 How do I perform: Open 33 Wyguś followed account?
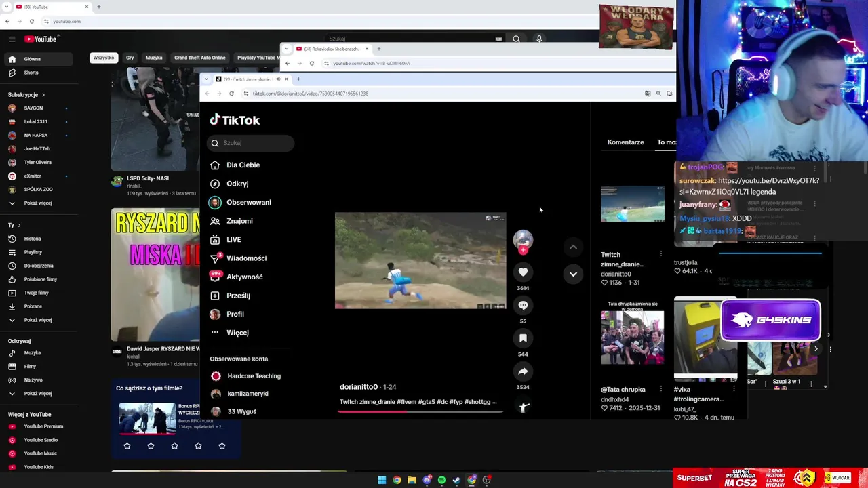tap(233, 411)
